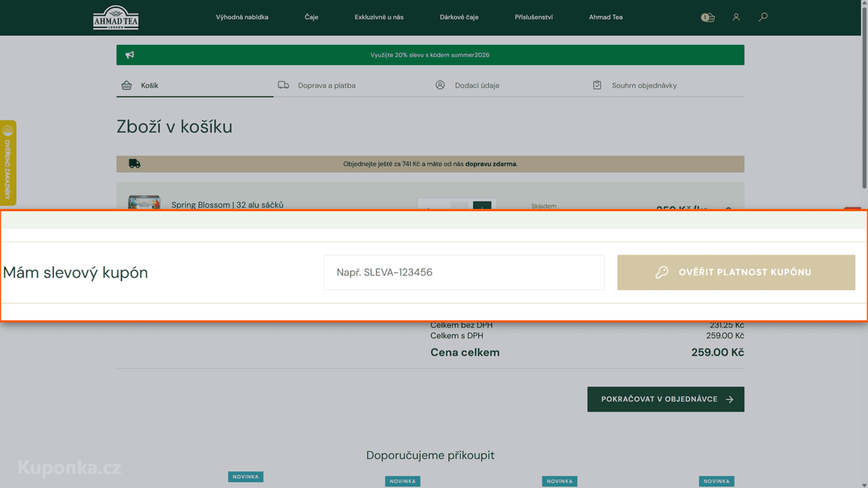Click the Celkem bez DPH label
Screen dimensions: 868x488
461,325
